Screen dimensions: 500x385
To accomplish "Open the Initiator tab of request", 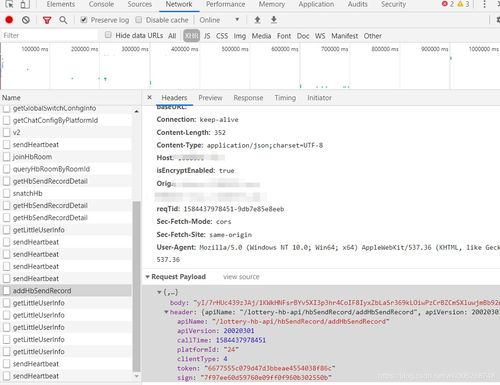I will point(319,98).
